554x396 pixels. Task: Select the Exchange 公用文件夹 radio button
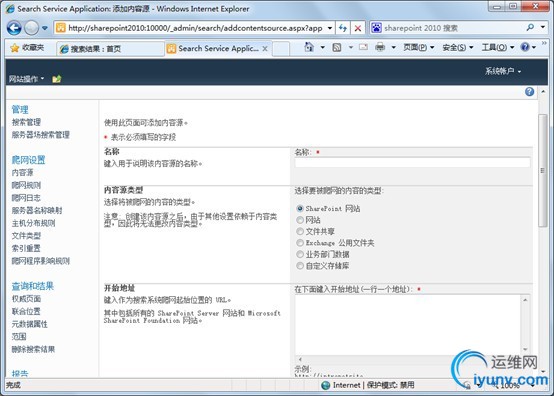coord(300,243)
